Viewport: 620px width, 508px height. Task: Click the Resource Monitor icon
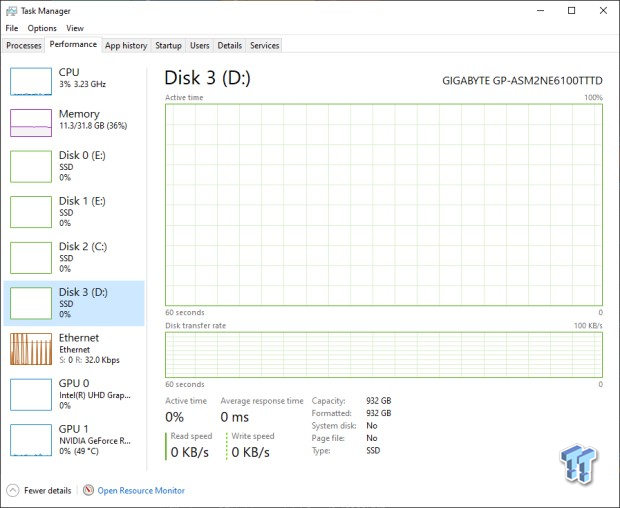(x=89, y=490)
